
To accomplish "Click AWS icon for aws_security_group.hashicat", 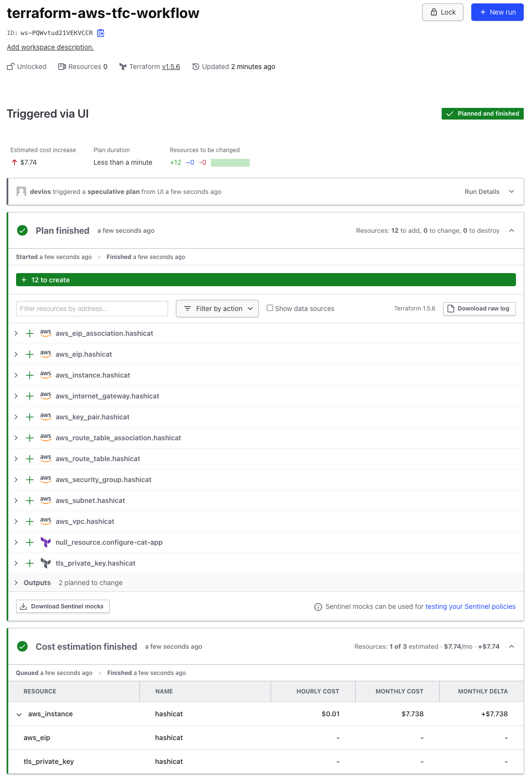I will pos(46,480).
